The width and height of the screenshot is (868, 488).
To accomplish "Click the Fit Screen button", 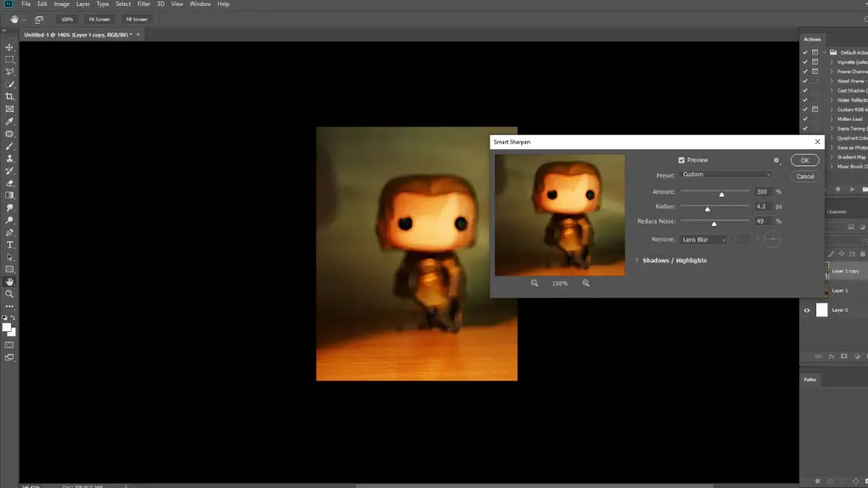I will (x=100, y=19).
